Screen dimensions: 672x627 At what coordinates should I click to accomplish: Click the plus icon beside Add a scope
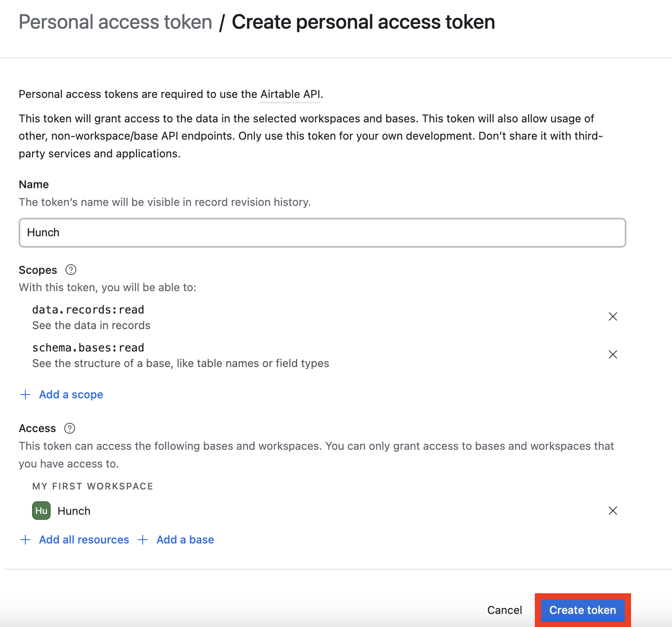tap(25, 394)
